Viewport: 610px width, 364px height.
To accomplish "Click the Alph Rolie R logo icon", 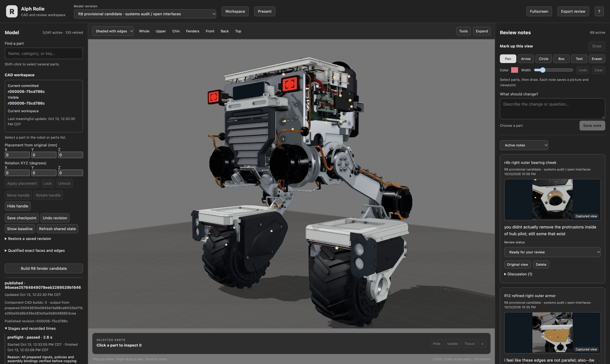I will [x=12, y=12].
